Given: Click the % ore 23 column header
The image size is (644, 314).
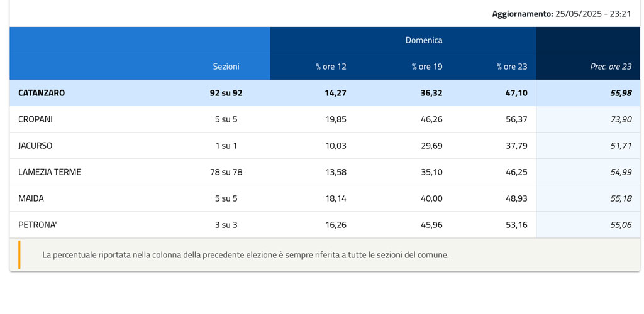Looking at the screenshot, I should click(x=512, y=67).
